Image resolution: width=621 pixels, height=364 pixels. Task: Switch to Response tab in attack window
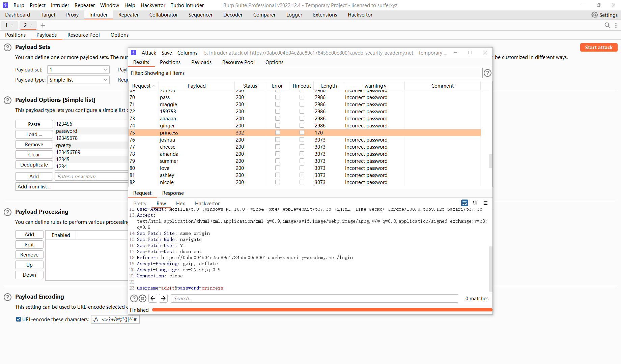(173, 193)
